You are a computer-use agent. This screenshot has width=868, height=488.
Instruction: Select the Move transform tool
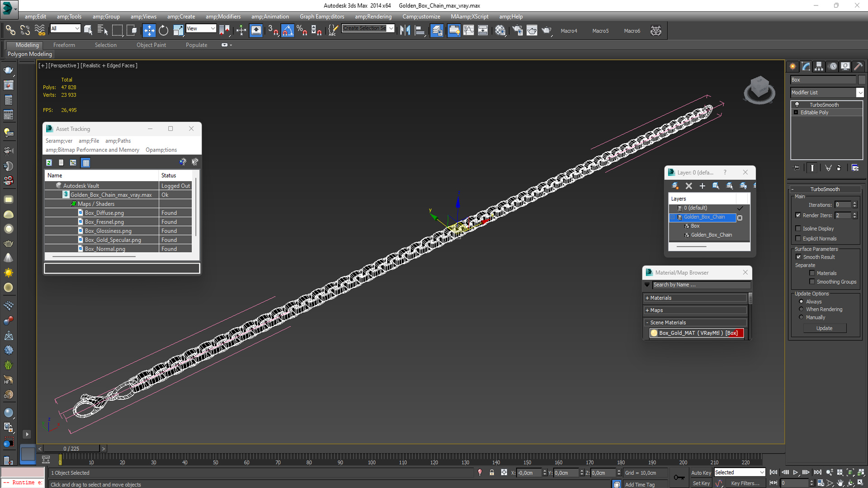tap(149, 31)
